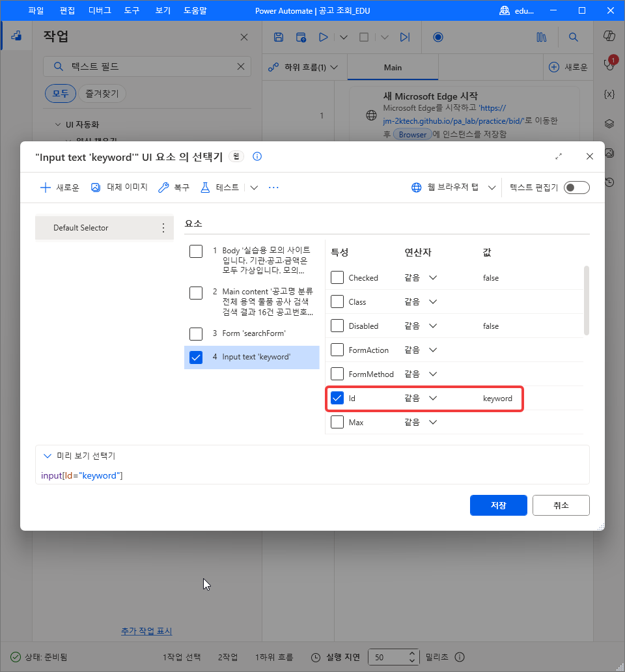
Task: Click the save-as disk icon in main toolbar
Action: coord(301,37)
